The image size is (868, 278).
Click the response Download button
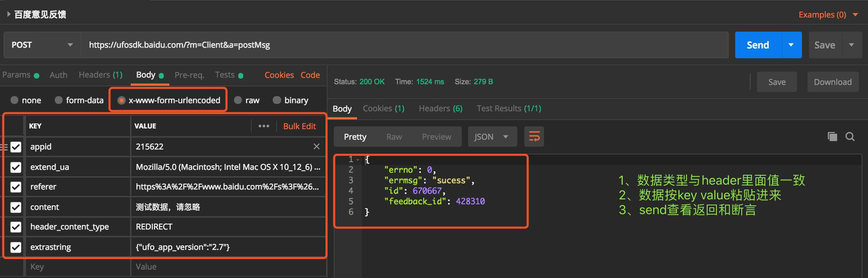pyautogui.click(x=833, y=82)
